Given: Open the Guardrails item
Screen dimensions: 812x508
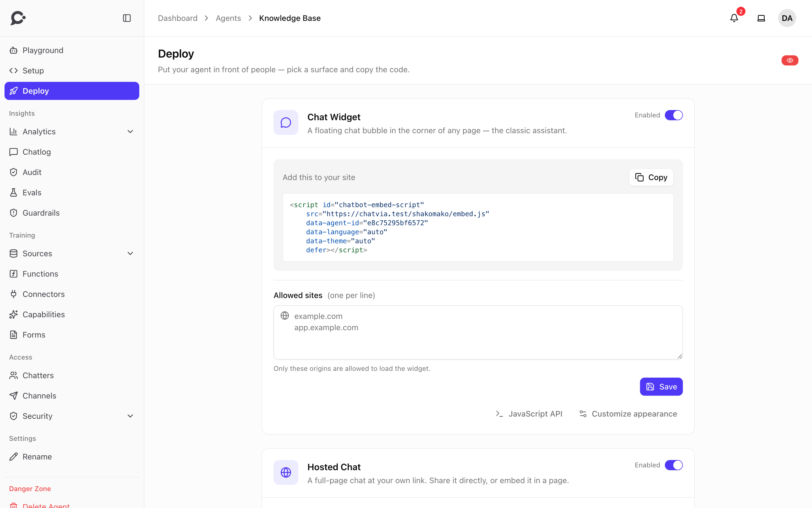Looking at the screenshot, I should coord(72,213).
